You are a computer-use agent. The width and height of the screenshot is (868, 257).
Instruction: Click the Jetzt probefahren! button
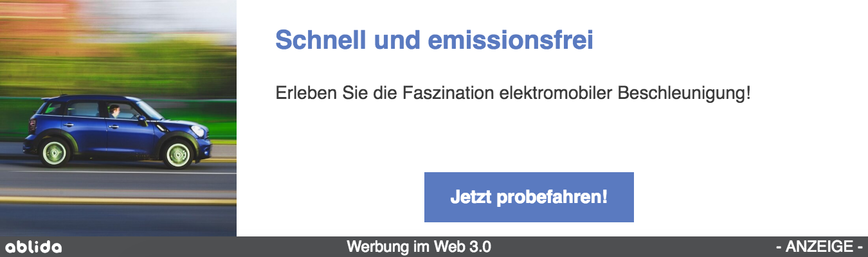(x=529, y=197)
